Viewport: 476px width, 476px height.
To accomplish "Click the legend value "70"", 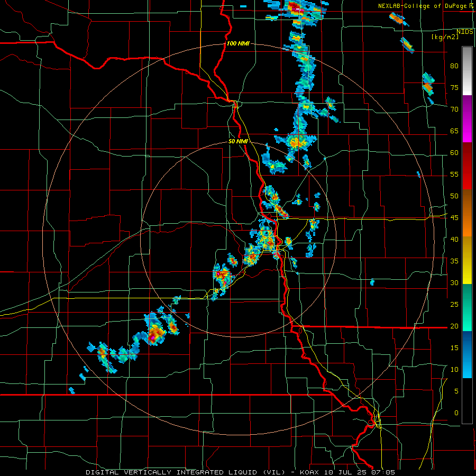I will click(454, 109).
